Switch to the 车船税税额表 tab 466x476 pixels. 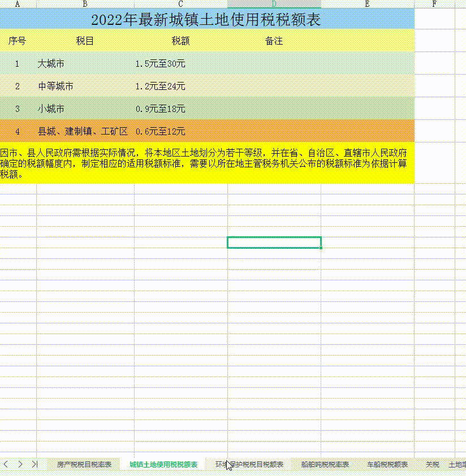point(387,463)
